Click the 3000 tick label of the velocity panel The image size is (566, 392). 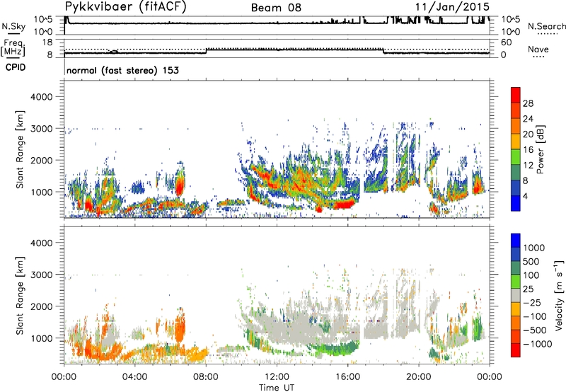[x=41, y=275]
